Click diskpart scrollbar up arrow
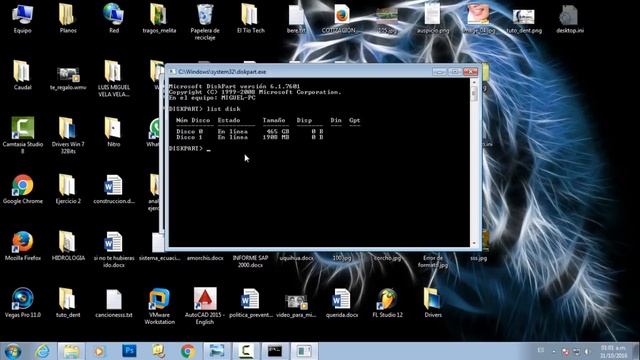 (474, 82)
